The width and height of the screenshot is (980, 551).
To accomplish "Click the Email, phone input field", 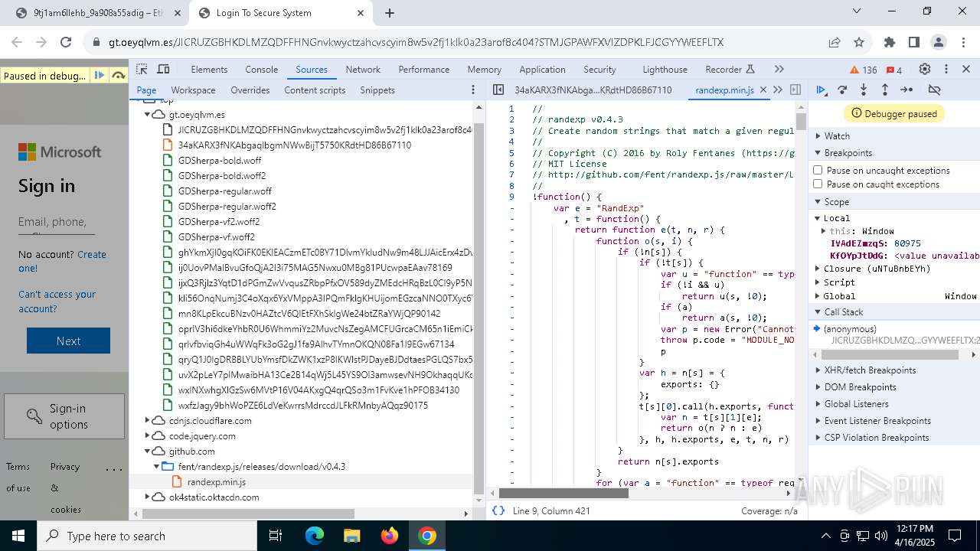I will (x=57, y=222).
